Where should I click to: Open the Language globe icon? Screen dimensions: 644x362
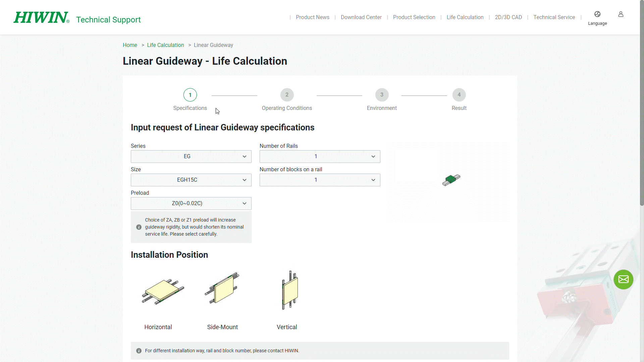click(x=597, y=14)
